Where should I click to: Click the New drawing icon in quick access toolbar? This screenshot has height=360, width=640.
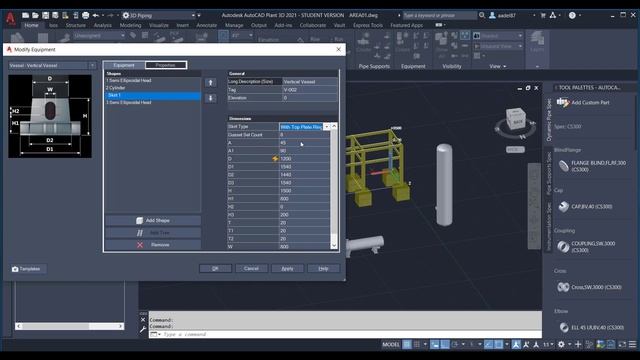[25, 16]
